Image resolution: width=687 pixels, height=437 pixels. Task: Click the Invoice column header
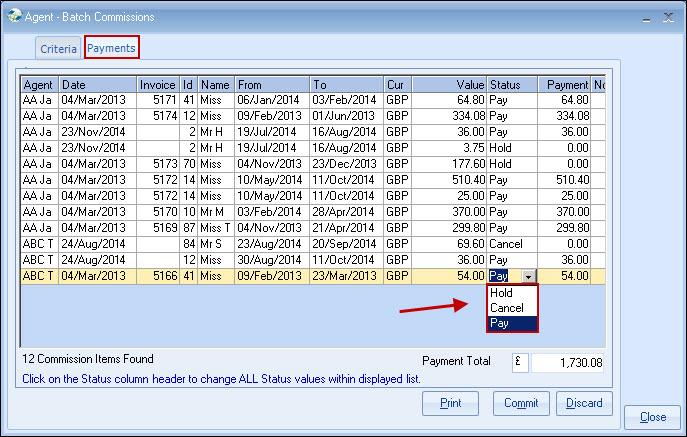[x=158, y=85]
